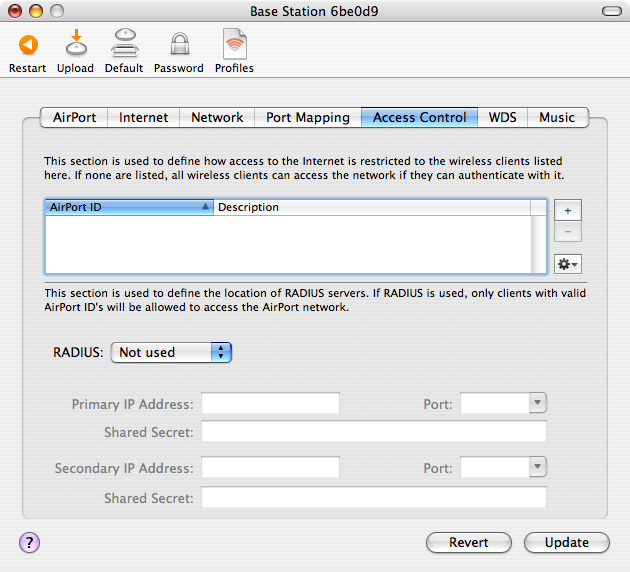
Task: Toggle the toolbar pill button in the title bar
Action: 612,11
